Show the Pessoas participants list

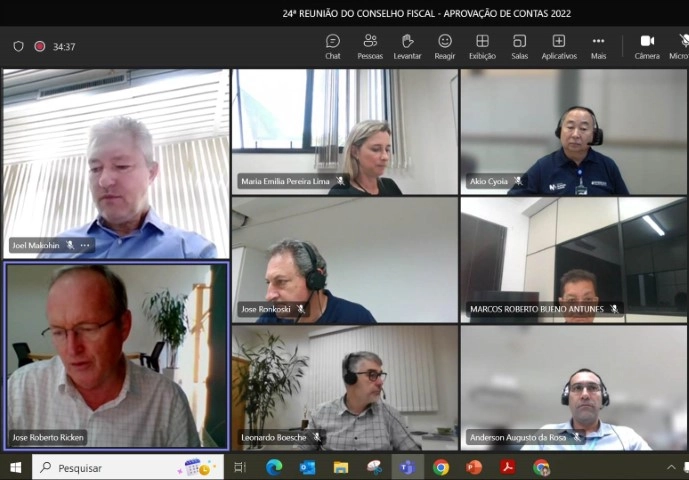pos(370,47)
